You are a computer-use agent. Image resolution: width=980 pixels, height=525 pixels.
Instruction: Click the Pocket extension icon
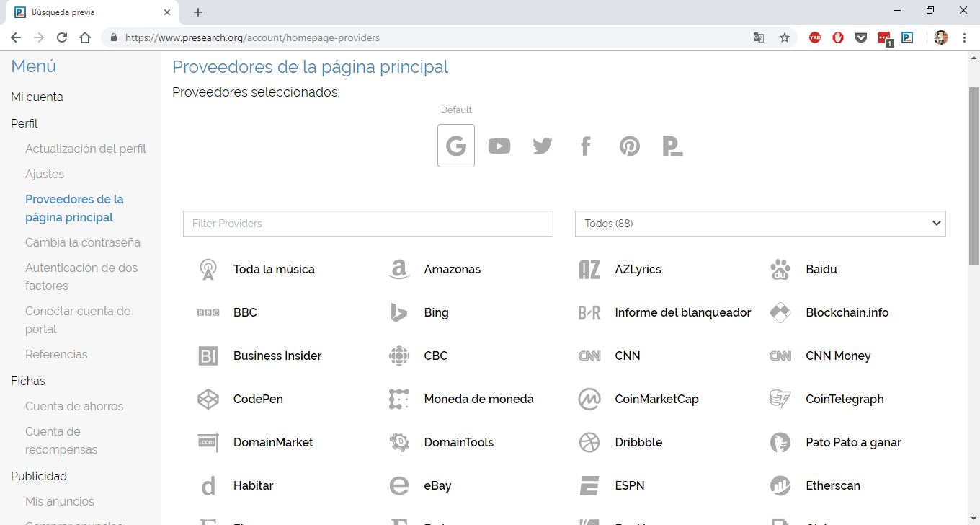click(861, 37)
